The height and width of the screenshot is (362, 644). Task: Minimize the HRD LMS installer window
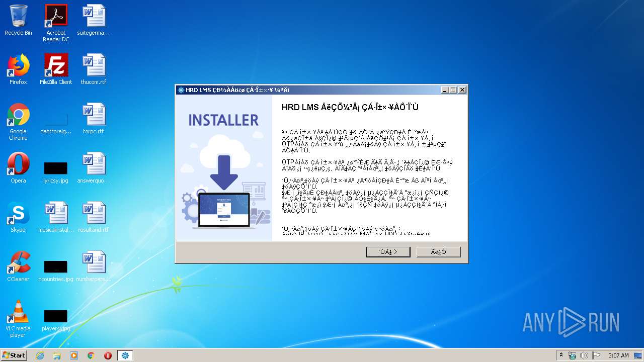click(445, 90)
